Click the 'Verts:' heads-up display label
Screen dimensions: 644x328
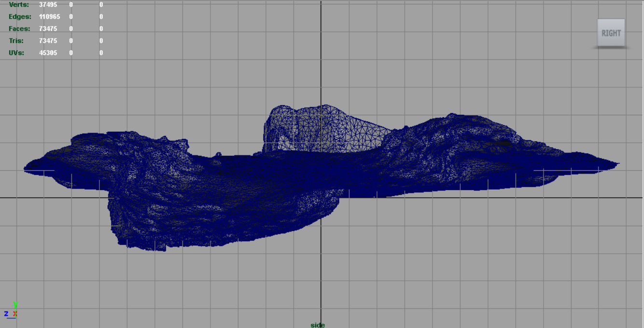(x=19, y=5)
